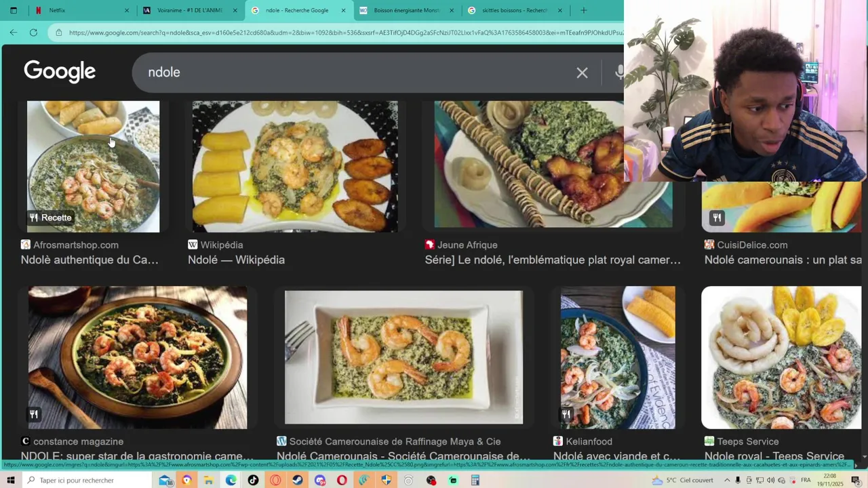Go back to the previous page

(13, 32)
